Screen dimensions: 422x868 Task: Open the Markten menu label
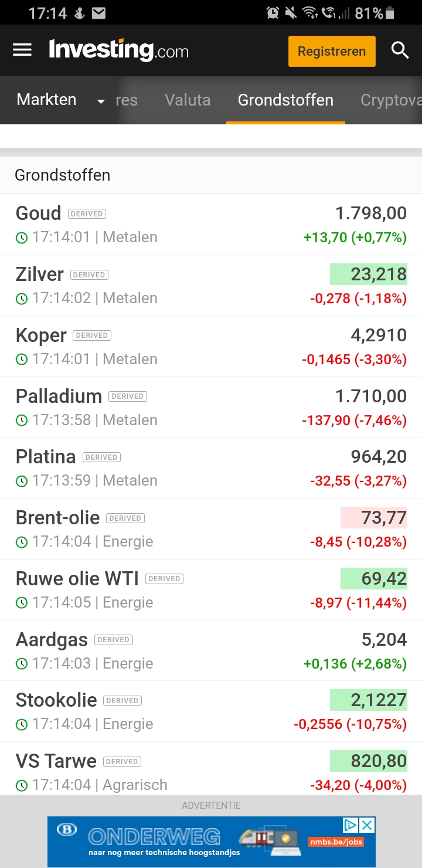47,100
